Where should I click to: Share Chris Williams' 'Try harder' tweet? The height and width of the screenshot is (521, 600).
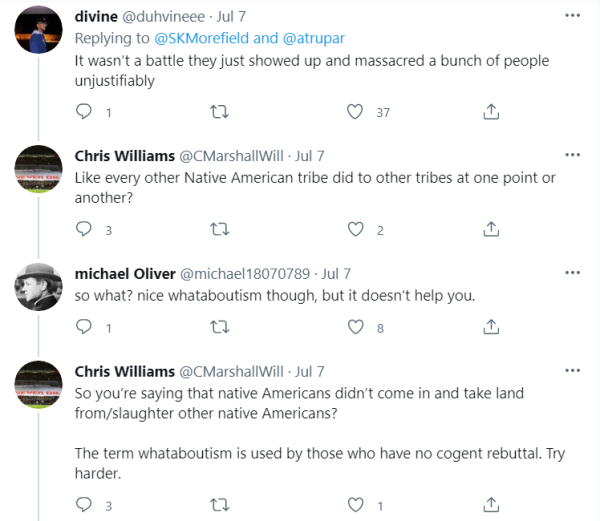click(490, 505)
